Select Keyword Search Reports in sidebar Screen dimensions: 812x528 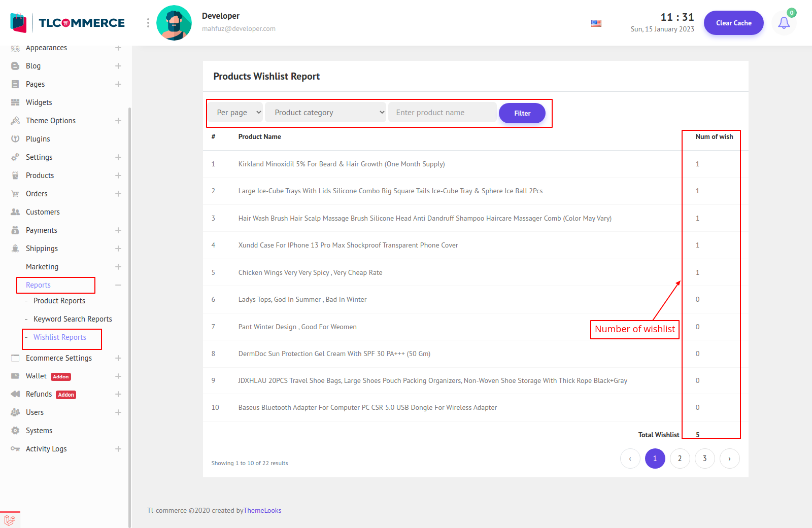(73, 319)
